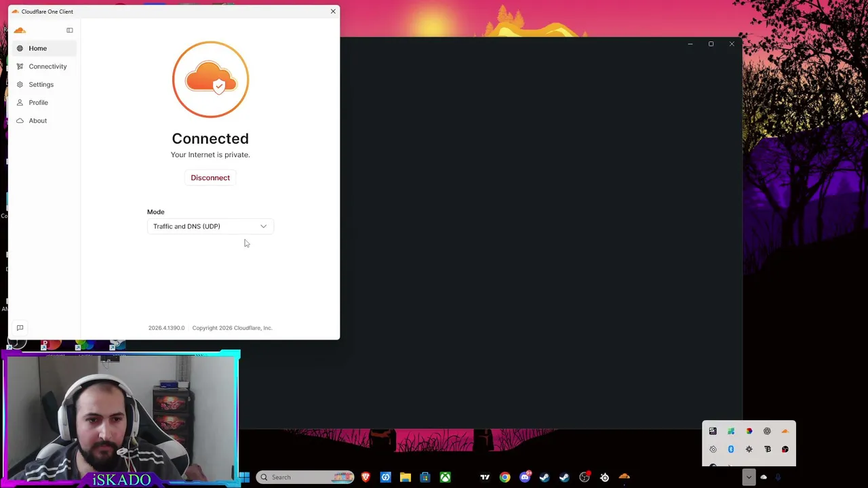
Task: Click the Disconnect button
Action: point(210,178)
